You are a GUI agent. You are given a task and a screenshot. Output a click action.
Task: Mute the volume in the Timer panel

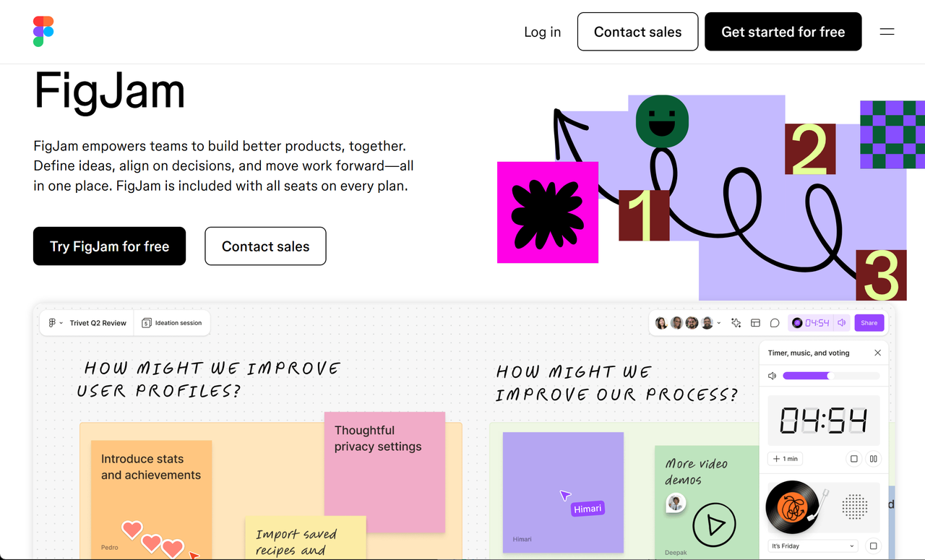[772, 375]
